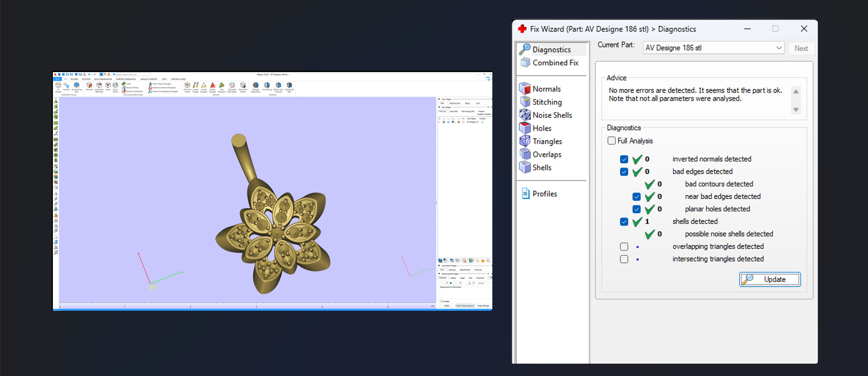
Task: Click Next button in Fix Wizard
Action: (x=801, y=48)
